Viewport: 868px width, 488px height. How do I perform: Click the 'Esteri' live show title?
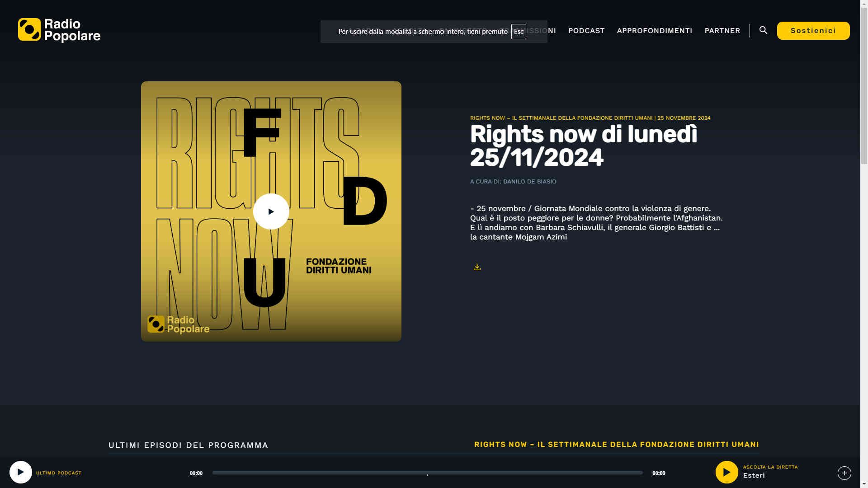click(754, 475)
